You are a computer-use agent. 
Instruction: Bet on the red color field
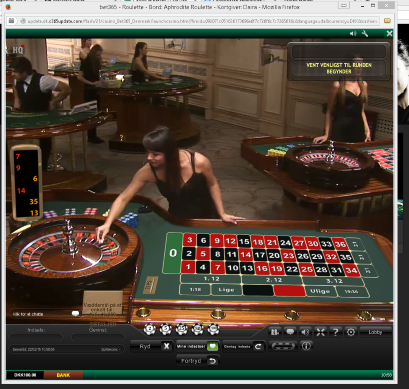point(289,290)
